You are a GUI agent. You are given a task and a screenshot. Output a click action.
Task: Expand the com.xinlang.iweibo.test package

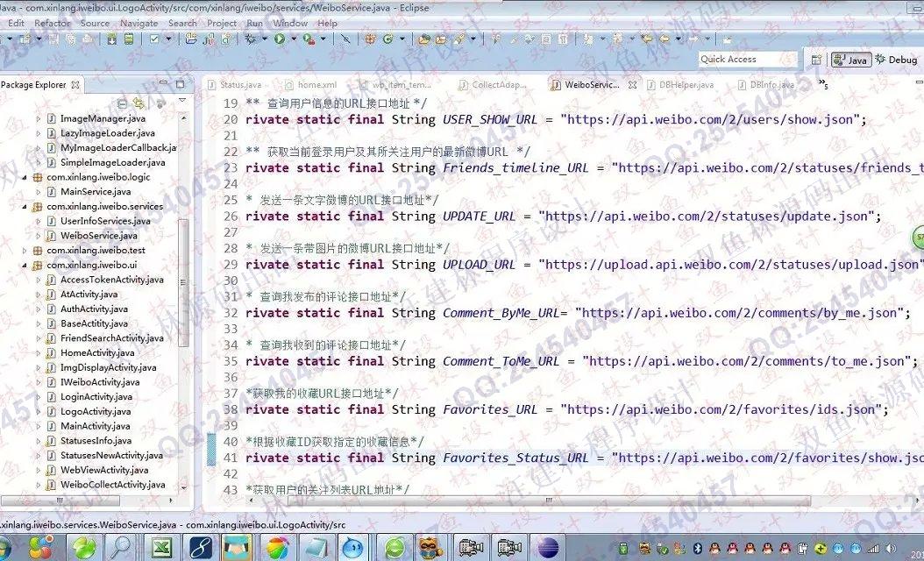[25, 251]
